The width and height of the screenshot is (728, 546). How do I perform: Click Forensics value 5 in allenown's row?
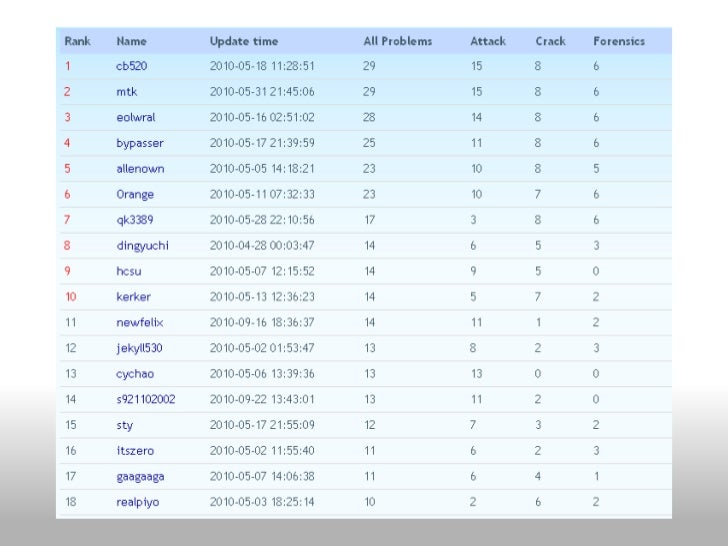tap(596, 169)
